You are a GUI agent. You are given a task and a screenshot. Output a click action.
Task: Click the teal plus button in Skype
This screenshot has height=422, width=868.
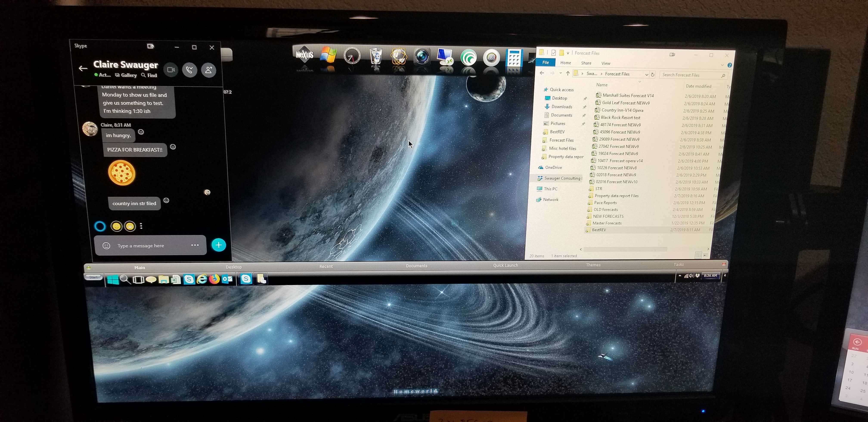point(219,245)
